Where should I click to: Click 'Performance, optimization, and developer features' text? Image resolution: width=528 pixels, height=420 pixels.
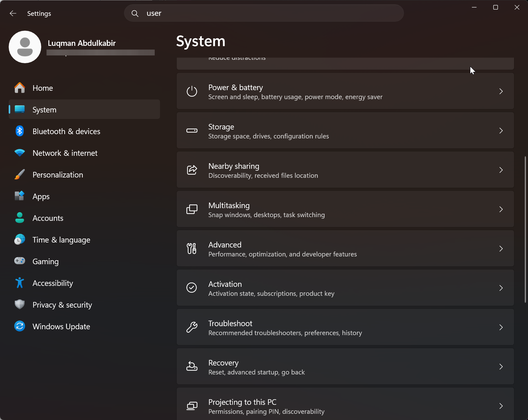coord(282,254)
